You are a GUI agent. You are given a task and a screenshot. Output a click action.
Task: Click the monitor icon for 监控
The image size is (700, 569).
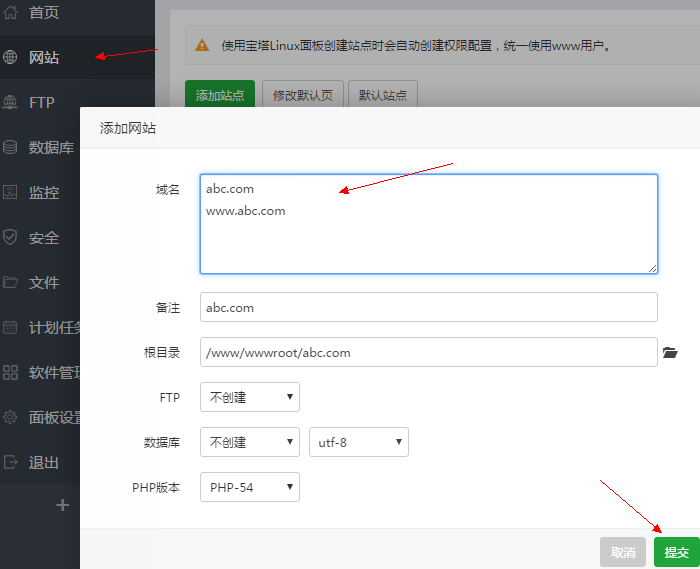11,192
